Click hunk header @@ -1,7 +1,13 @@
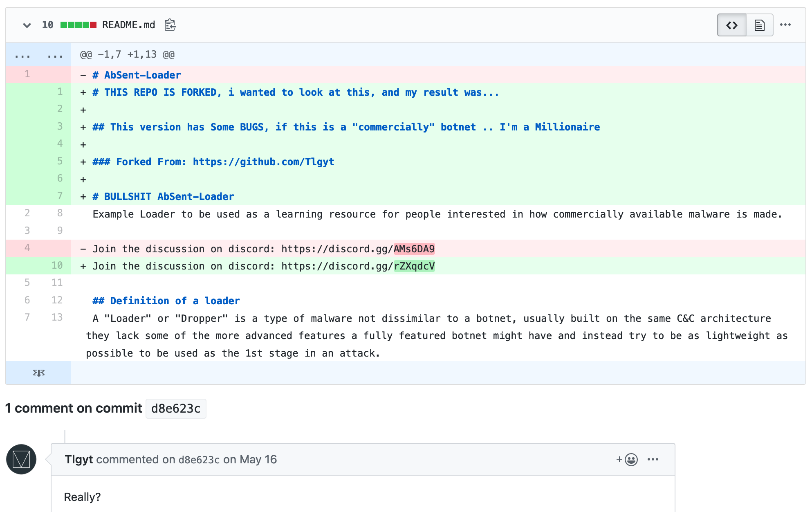812x512 pixels. click(127, 55)
